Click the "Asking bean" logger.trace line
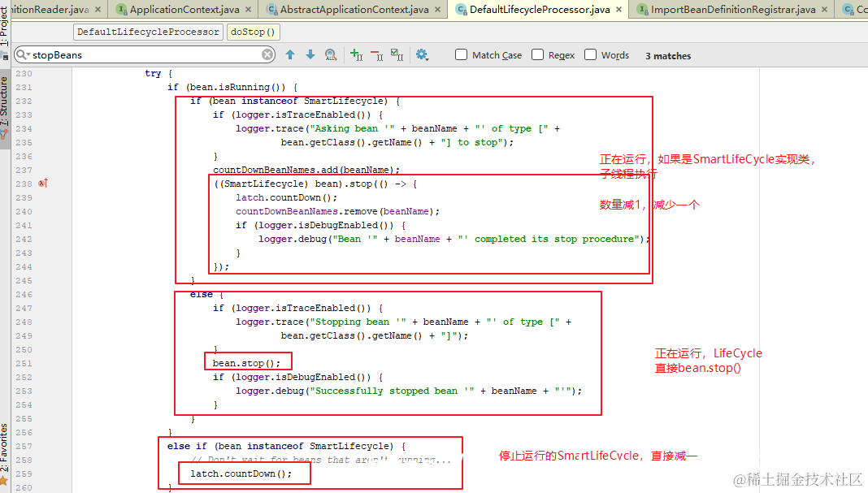The image size is (868, 493). click(397, 128)
